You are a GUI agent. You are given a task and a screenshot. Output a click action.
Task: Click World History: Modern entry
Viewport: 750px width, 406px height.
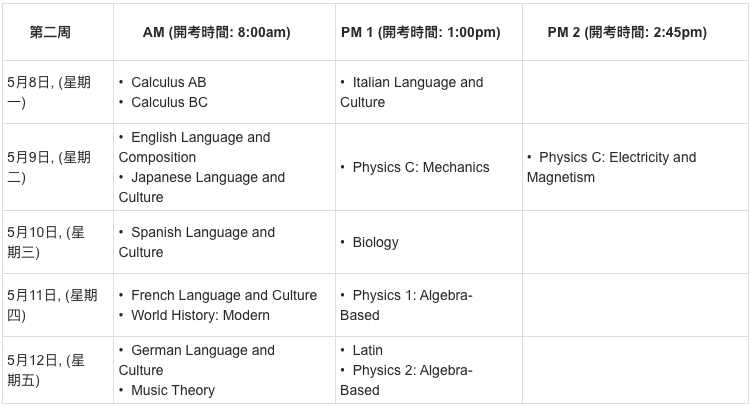200,315
